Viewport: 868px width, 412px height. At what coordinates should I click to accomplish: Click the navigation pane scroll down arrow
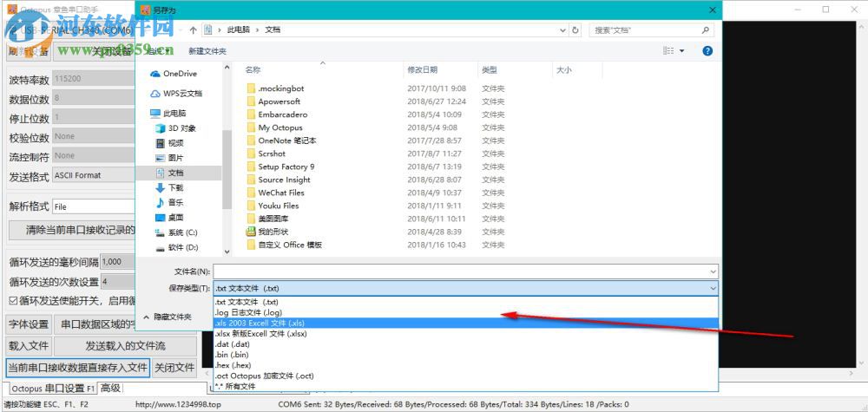coord(227,252)
